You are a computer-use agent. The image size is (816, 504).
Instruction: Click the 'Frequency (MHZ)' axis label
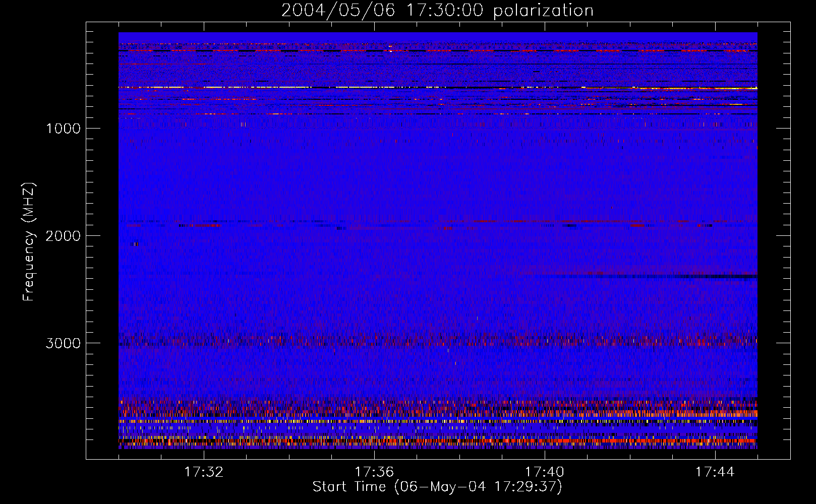coord(29,241)
